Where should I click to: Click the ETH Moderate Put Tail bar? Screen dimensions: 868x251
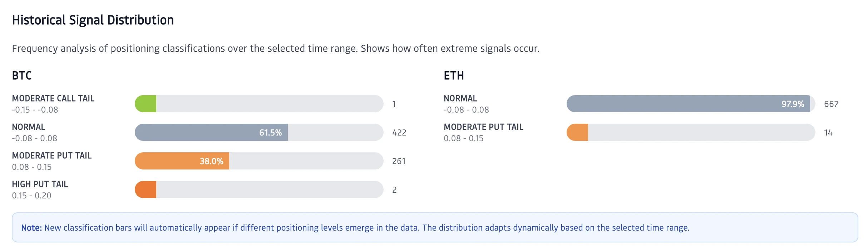point(578,132)
